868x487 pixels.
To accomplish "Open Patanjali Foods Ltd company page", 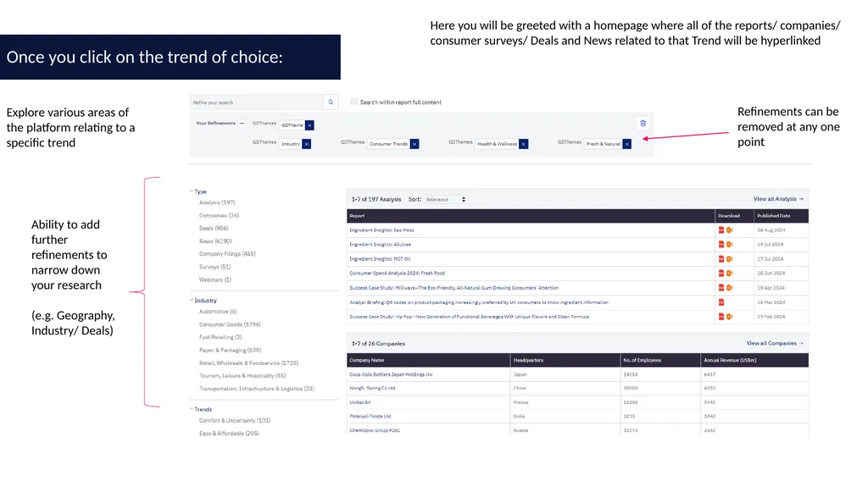I will click(x=370, y=416).
